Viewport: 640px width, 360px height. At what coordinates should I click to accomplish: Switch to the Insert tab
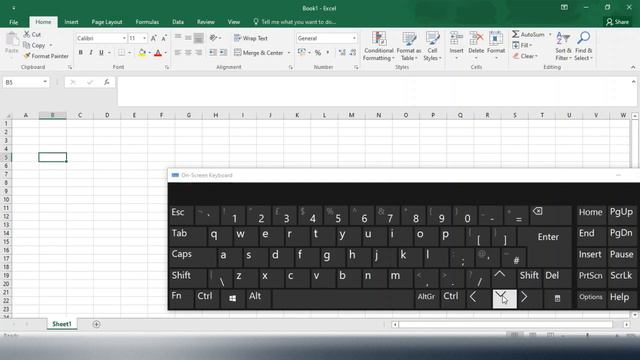tap(71, 22)
